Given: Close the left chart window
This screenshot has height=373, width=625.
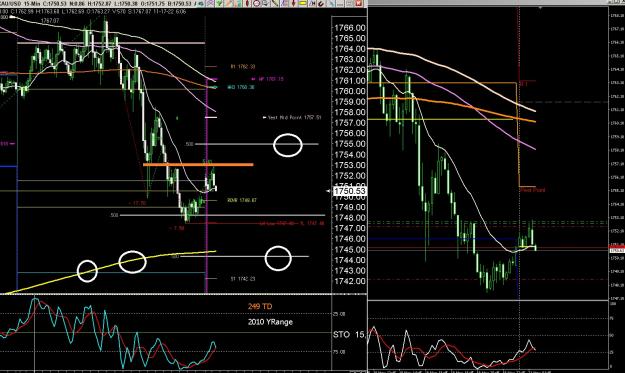Looking at the screenshot, I should point(358,3).
